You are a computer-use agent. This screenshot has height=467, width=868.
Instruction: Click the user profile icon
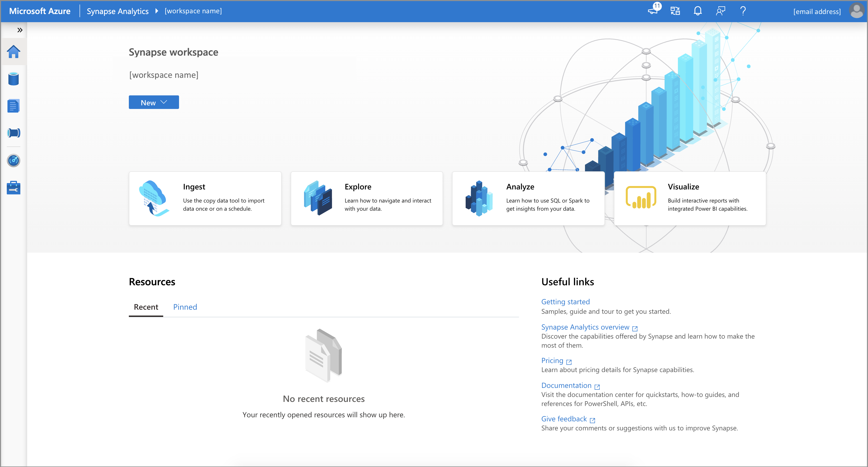tap(857, 11)
